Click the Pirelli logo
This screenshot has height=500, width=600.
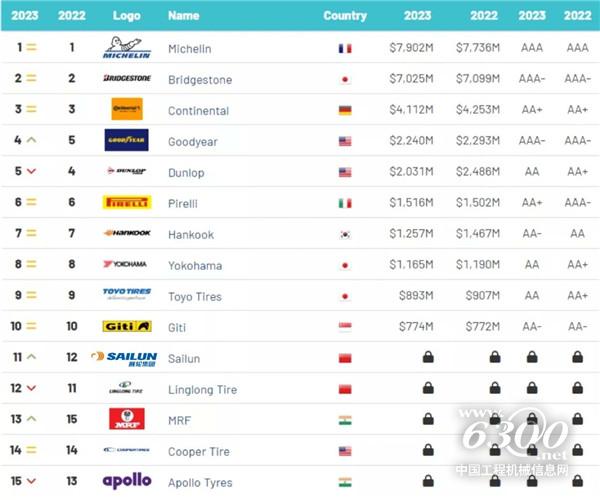(x=127, y=202)
